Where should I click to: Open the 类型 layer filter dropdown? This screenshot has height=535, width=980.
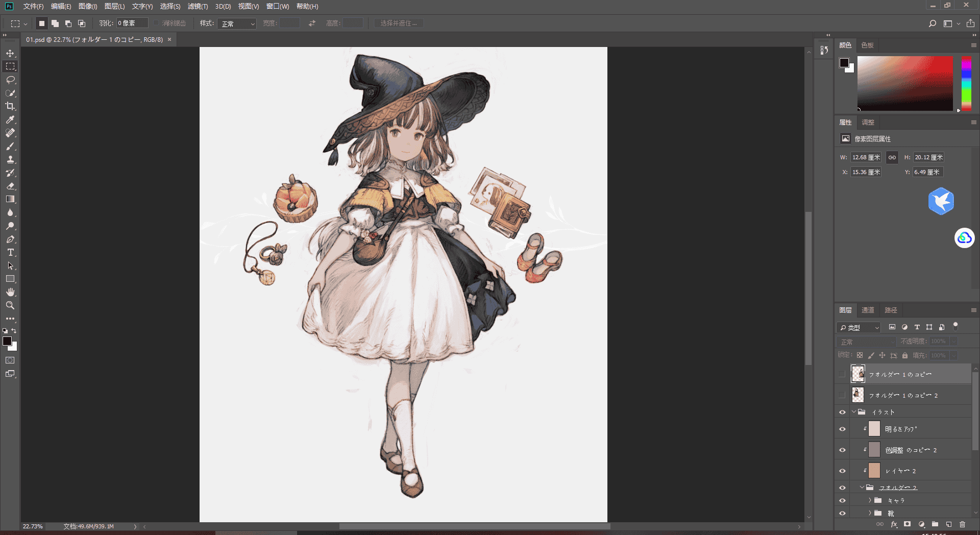click(859, 327)
